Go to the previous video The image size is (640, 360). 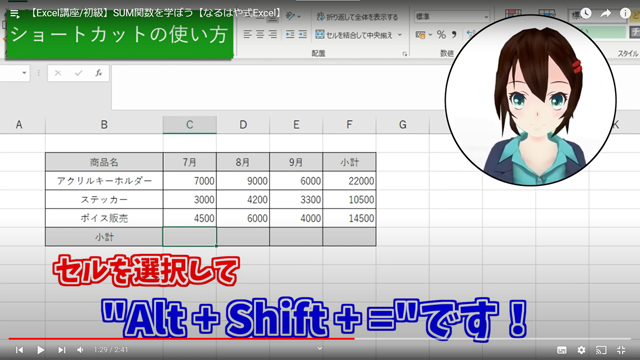point(19,350)
